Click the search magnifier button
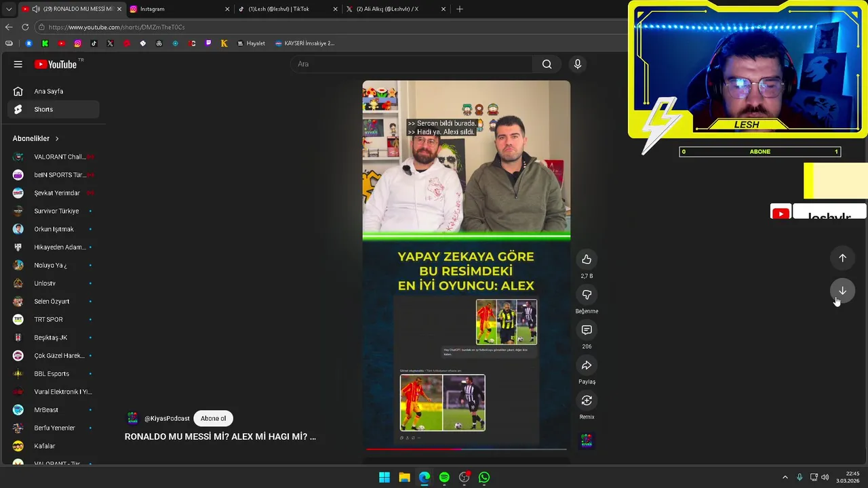This screenshot has width=868, height=488. pyautogui.click(x=547, y=64)
